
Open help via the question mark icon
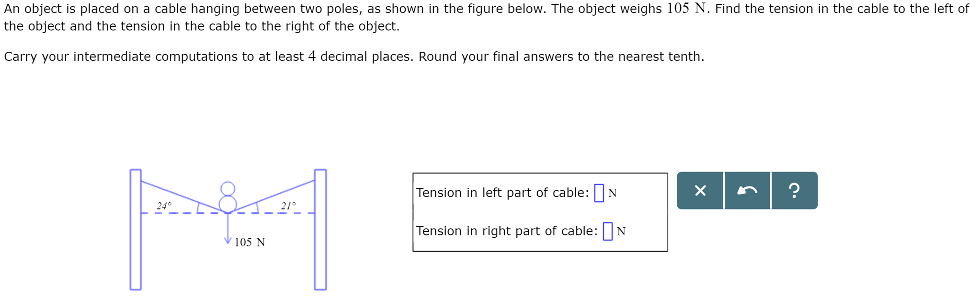pos(794,190)
